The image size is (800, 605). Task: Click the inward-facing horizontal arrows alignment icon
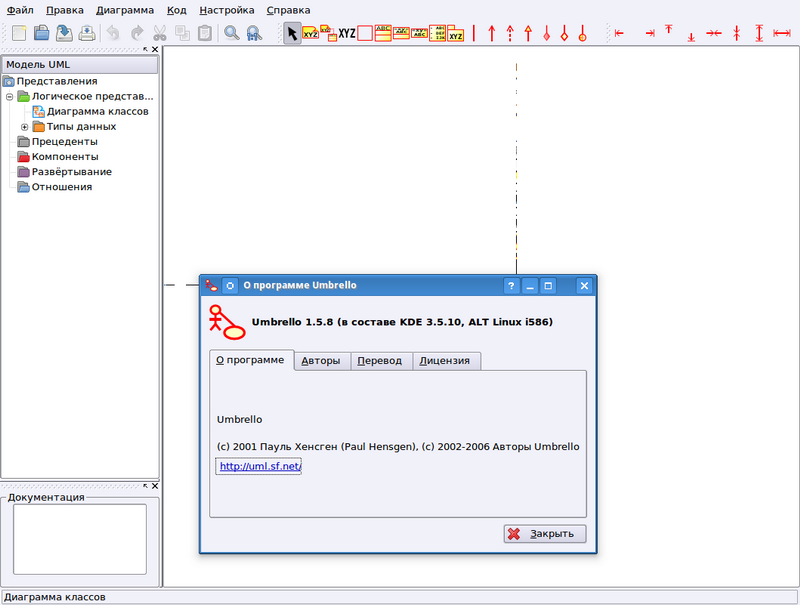tap(714, 33)
